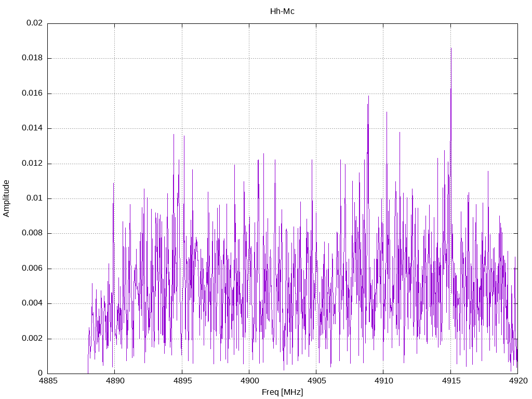Click the 0.004 y-axis tick label
Screen dimensions: 532x399
(32, 303)
